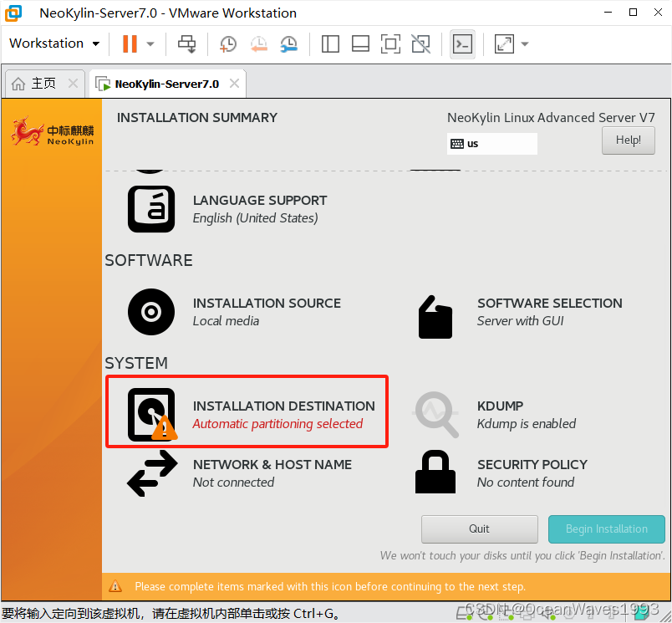This screenshot has height=623, width=672.
Task: Open the Installation Source option
Action: [x=234, y=312]
